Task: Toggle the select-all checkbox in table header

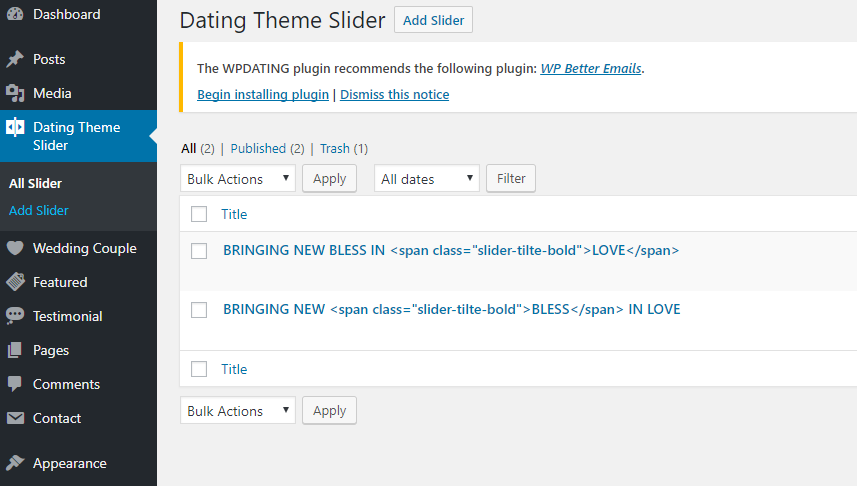Action: (199, 214)
